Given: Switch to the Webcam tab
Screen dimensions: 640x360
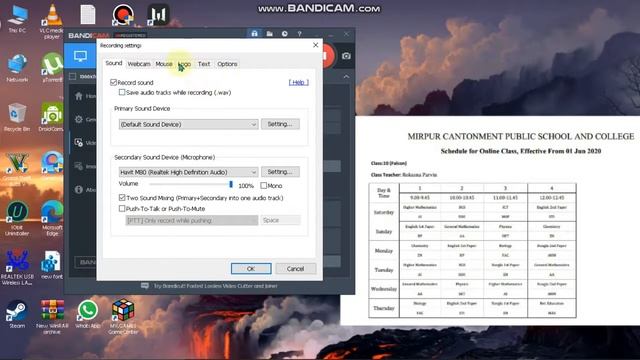Looking at the screenshot, I should [x=139, y=64].
